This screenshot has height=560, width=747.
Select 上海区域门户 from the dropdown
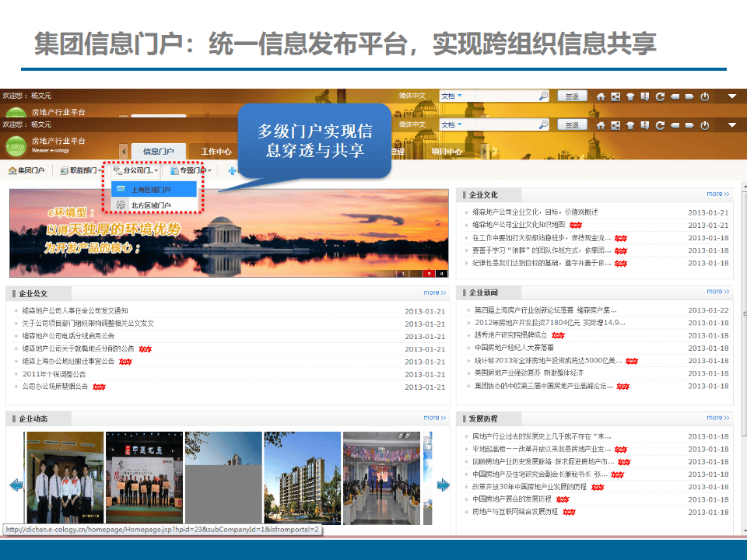154,190
